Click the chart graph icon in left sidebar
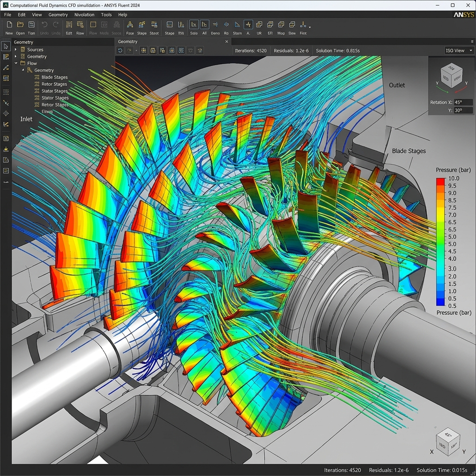Image resolution: width=476 pixels, height=476 pixels. [6, 124]
